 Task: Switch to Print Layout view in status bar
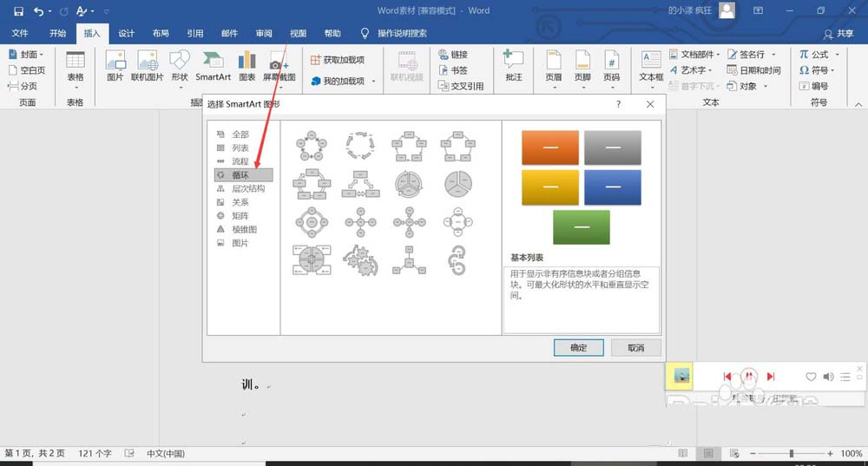pyautogui.click(x=708, y=453)
